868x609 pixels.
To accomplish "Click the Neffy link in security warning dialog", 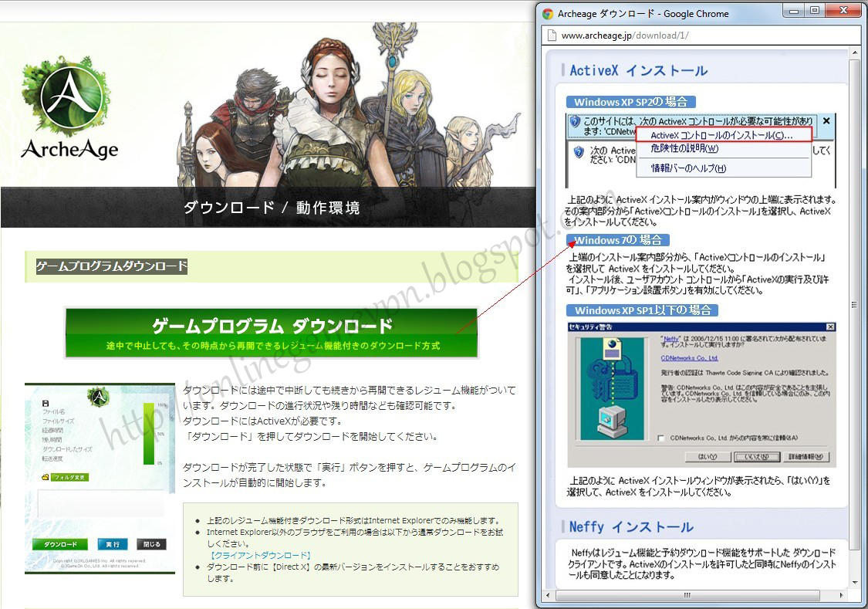I will pos(671,339).
